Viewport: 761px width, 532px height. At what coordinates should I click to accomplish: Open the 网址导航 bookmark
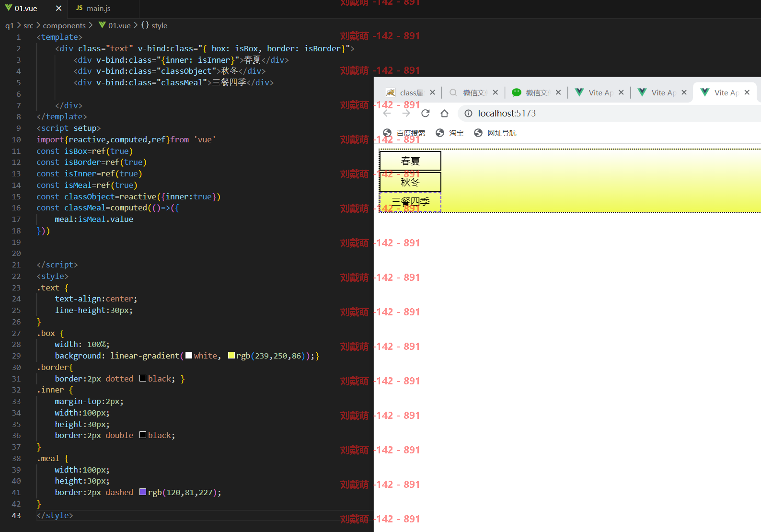coord(495,133)
